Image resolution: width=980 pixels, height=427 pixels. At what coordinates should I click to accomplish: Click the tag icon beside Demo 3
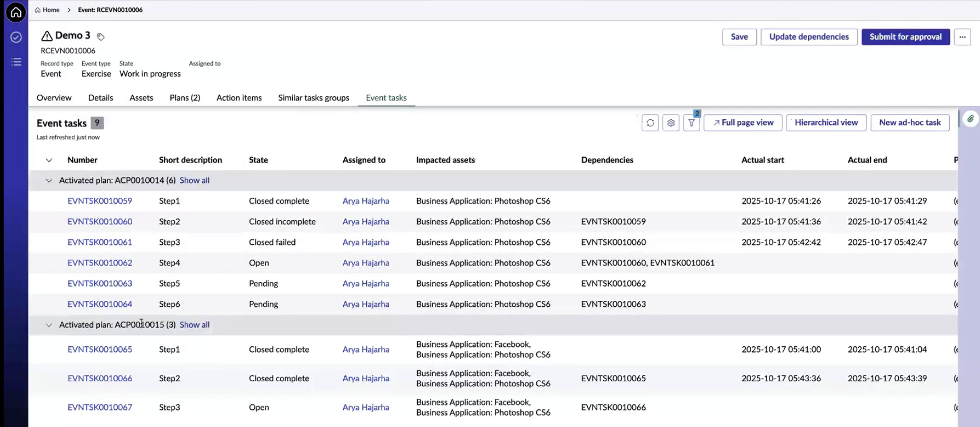tap(101, 36)
